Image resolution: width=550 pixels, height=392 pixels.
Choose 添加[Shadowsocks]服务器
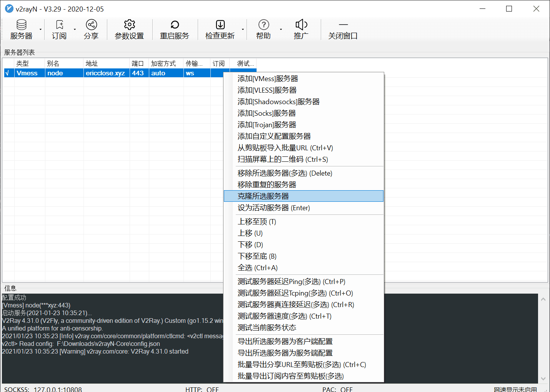pyautogui.click(x=303, y=102)
